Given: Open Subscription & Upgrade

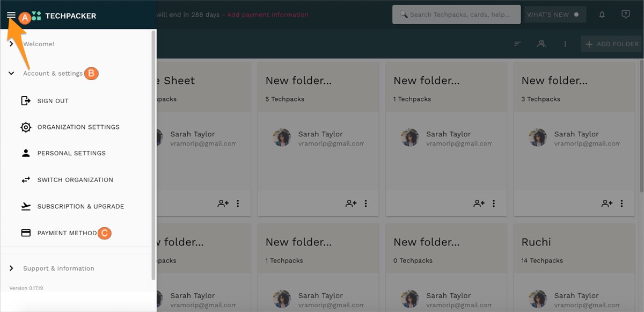Looking at the screenshot, I should click(80, 207).
